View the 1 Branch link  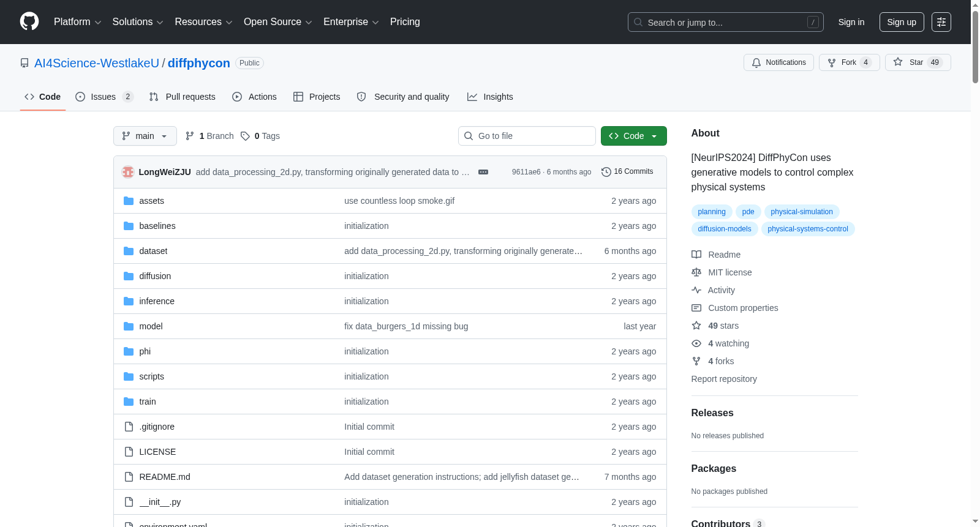click(x=209, y=136)
